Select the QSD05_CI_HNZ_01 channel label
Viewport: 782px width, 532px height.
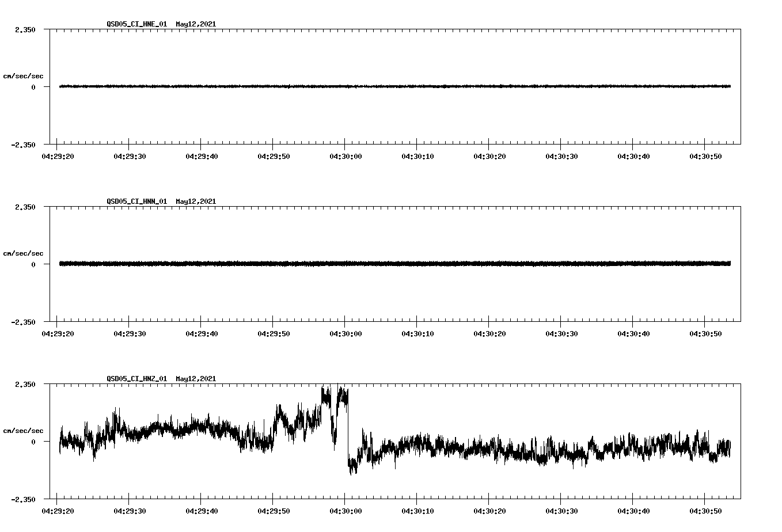point(136,379)
